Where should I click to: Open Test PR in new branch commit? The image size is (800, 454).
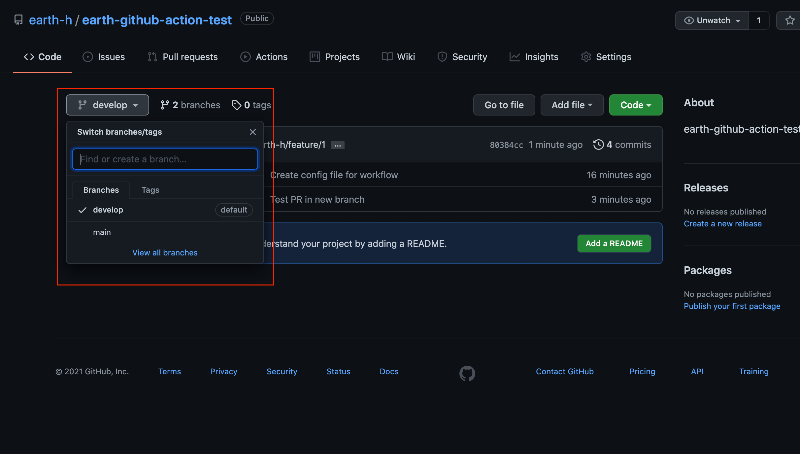(317, 200)
